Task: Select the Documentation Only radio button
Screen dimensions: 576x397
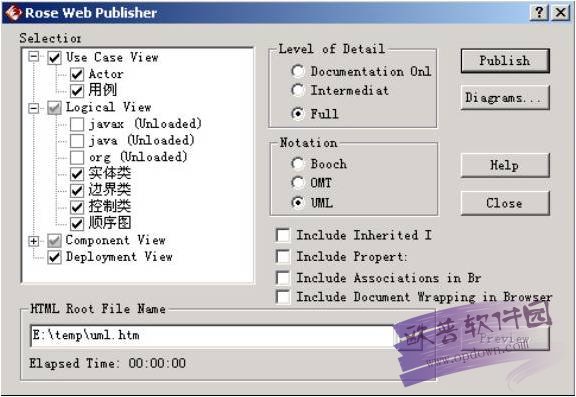Action: click(298, 71)
